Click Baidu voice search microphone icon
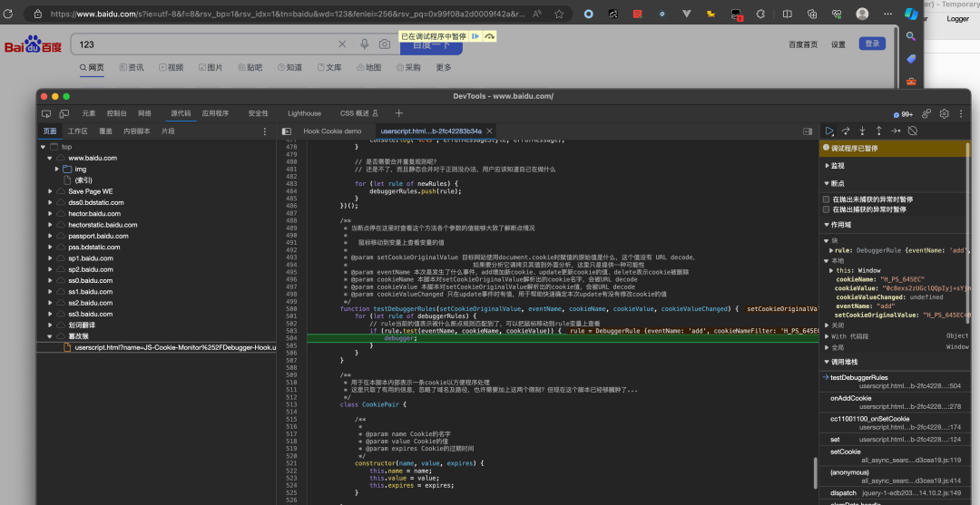980x505 pixels. pyautogui.click(x=365, y=44)
